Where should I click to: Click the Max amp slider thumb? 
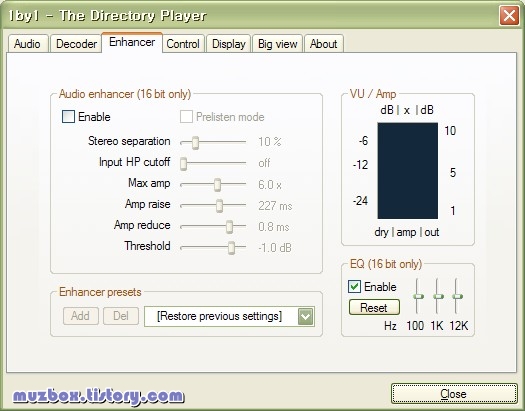tap(218, 185)
